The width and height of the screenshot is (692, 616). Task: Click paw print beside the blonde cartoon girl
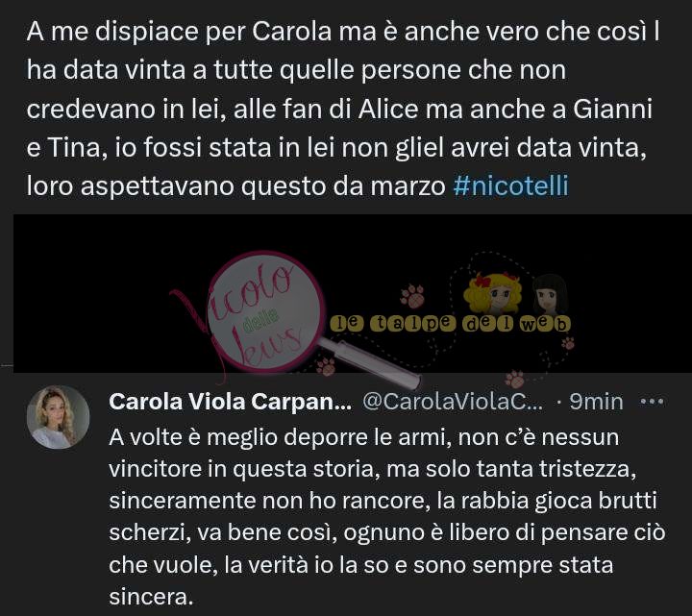point(412,296)
